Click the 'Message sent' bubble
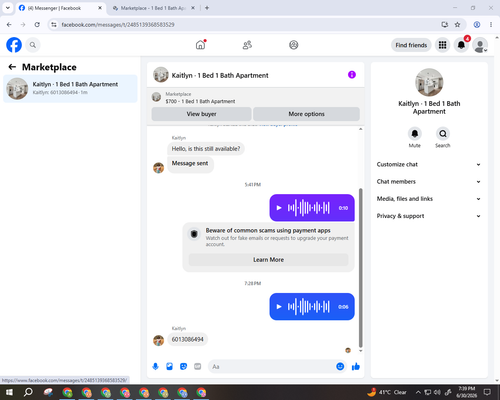The height and width of the screenshot is (400, 500). [x=190, y=164]
